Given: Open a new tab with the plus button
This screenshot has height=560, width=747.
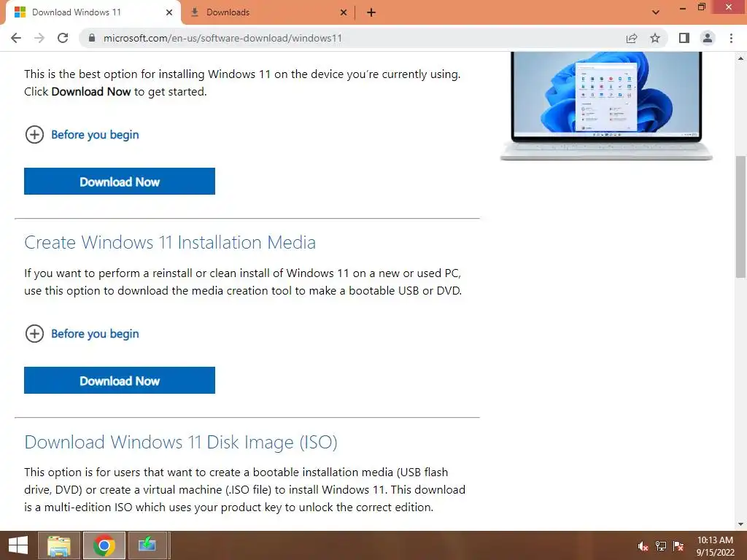Looking at the screenshot, I should (x=371, y=12).
